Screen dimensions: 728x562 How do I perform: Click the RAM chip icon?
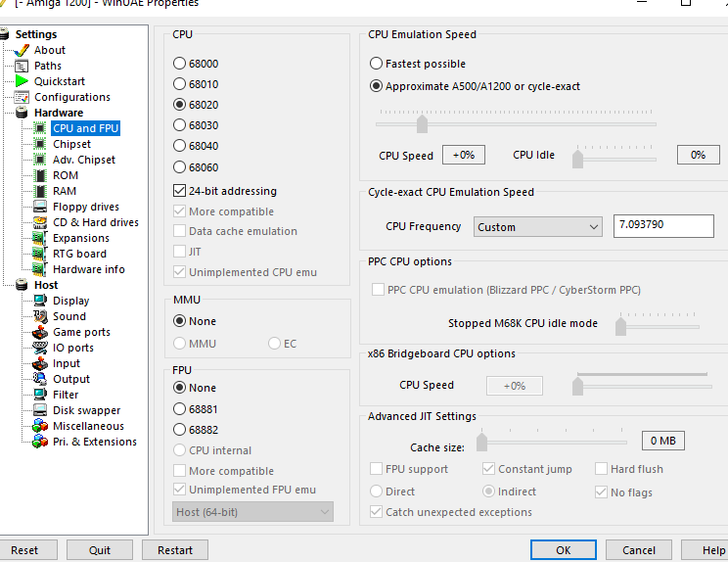pyautogui.click(x=41, y=191)
